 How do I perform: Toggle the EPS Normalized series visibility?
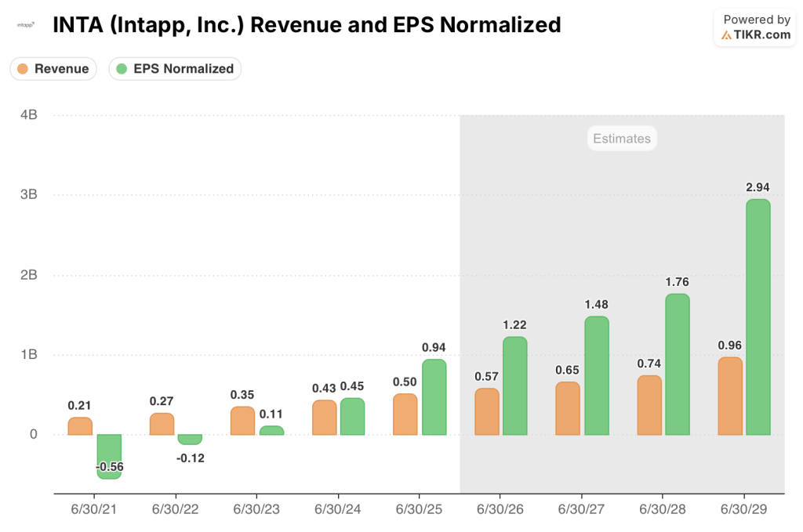tap(174, 69)
